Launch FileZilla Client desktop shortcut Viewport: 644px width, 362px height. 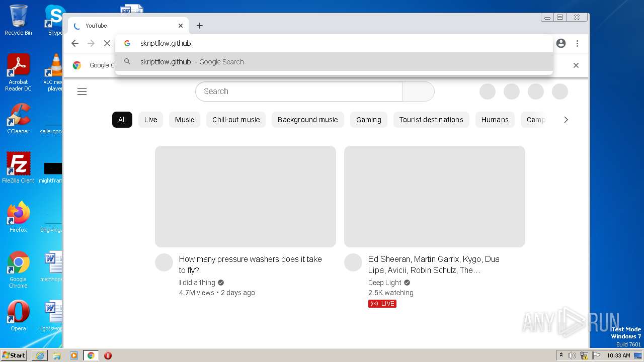18,167
